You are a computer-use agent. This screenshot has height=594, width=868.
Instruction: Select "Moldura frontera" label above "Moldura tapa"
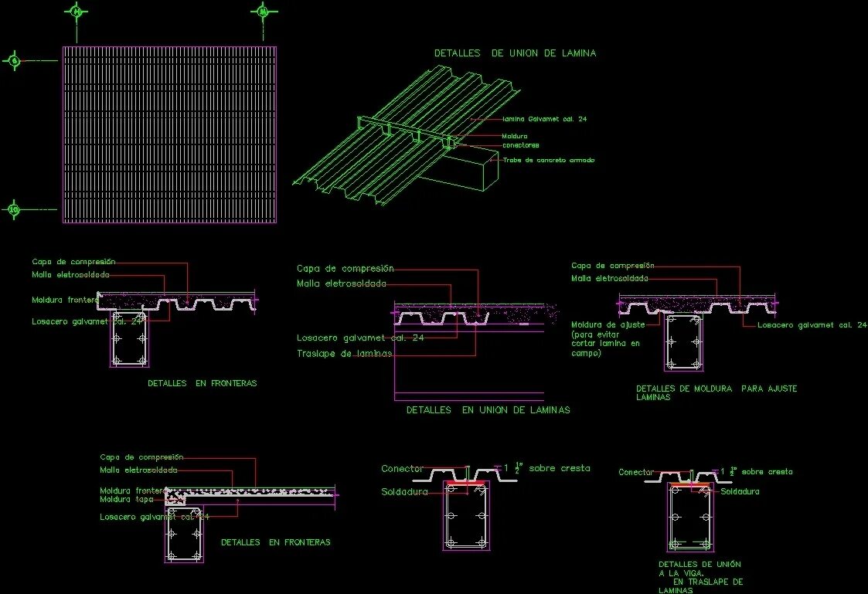point(131,490)
